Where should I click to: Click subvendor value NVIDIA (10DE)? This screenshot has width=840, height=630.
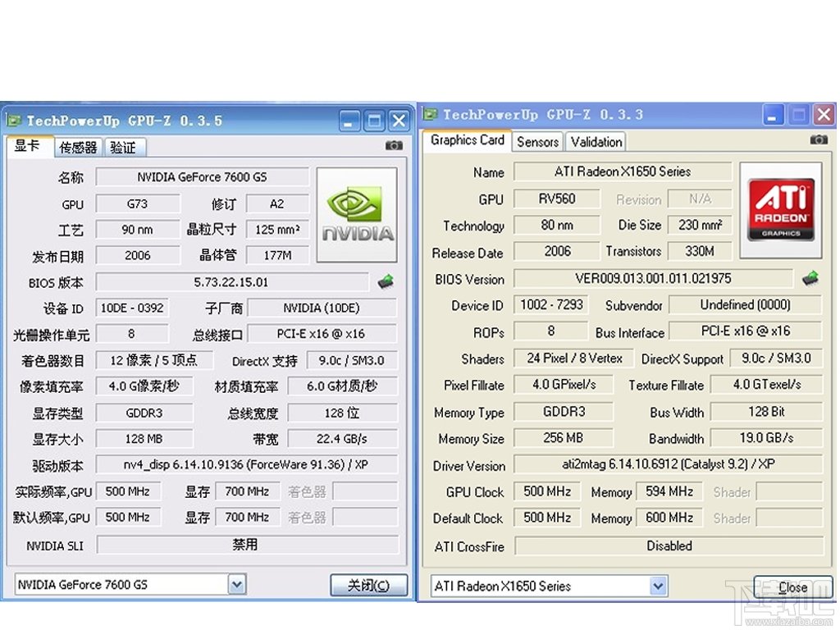coord(322,308)
